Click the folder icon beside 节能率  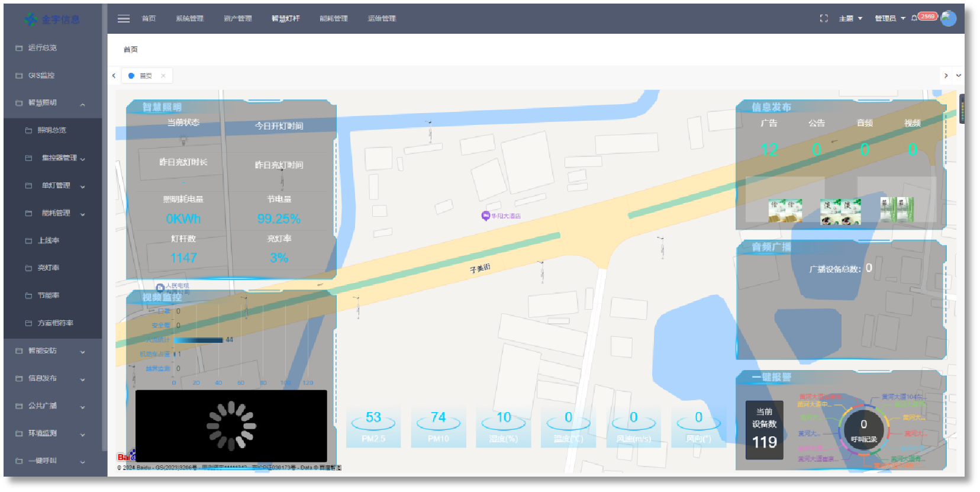coord(28,295)
